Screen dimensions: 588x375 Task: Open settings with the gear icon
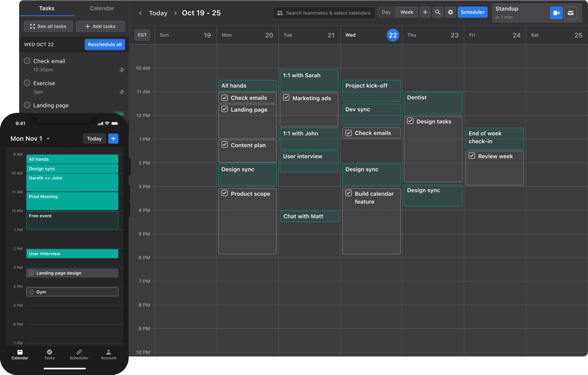(450, 12)
